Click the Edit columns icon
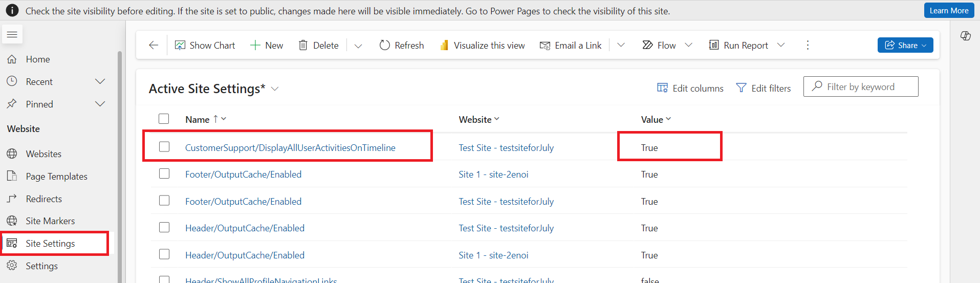980x283 pixels. [x=662, y=88]
